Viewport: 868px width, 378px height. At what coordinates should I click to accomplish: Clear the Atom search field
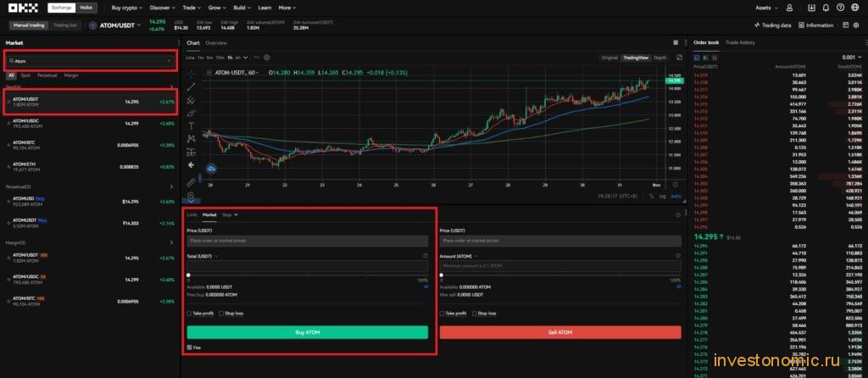pos(169,61)
